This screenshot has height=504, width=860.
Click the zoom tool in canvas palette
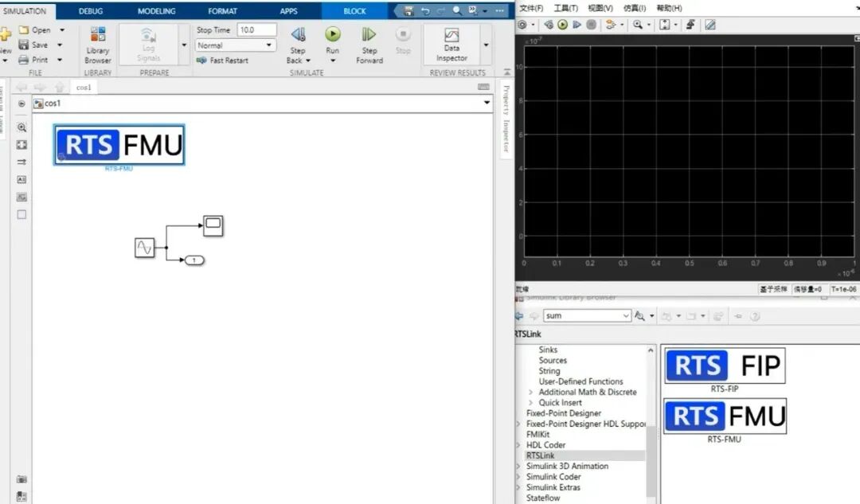21,127
